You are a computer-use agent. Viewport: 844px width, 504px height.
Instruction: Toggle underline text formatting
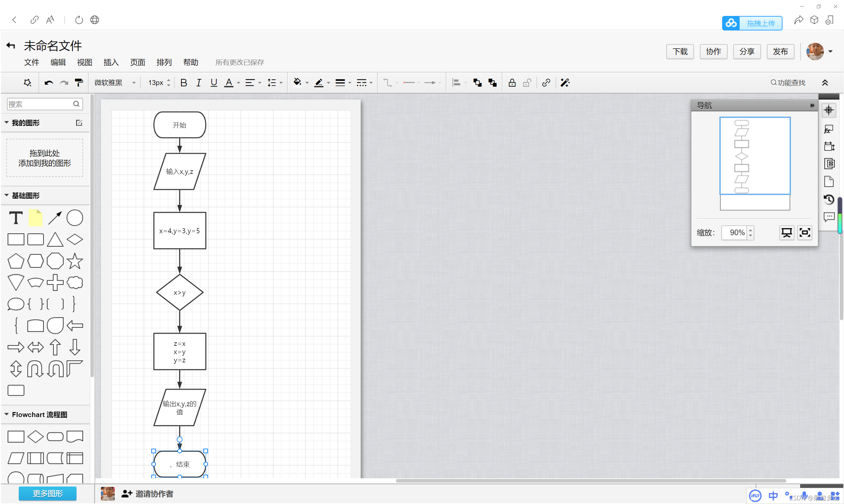coord(213,83)
